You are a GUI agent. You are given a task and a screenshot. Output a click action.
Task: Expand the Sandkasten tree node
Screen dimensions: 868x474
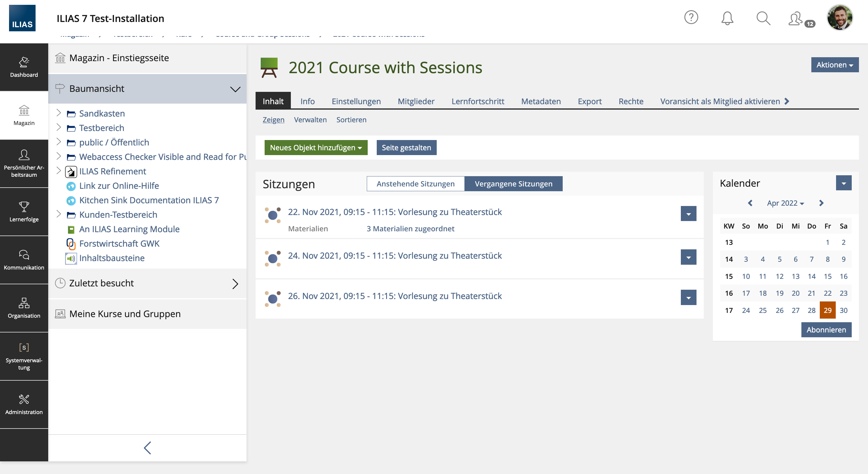[x=59, y=113]
